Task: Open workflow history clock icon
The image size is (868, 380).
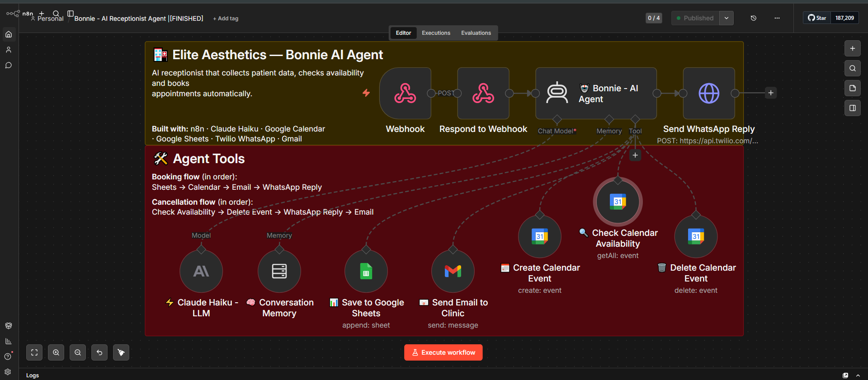Action: click(754, 18)
